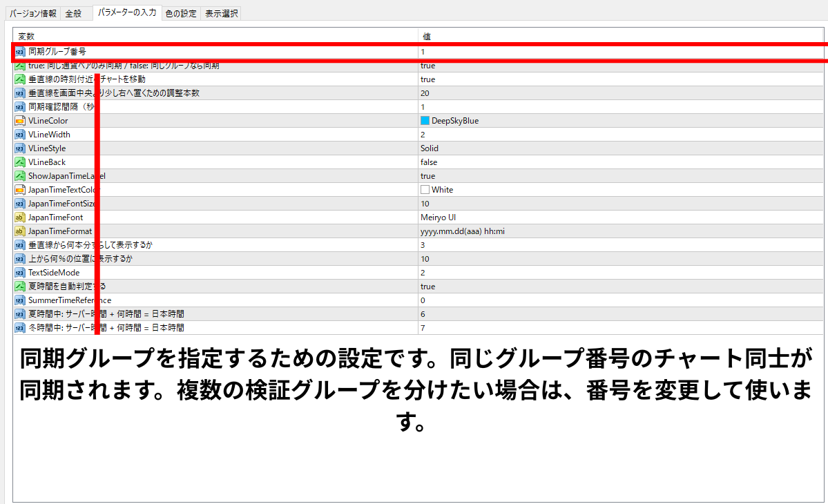Open the JapanTimeTextColor White value dropdown

pyautogui.click(x=442, y=190)
